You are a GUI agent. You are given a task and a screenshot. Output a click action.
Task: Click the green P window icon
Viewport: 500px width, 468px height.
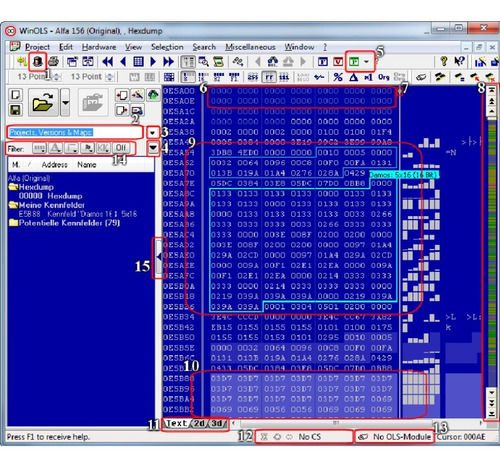click(x=354, y=61)
